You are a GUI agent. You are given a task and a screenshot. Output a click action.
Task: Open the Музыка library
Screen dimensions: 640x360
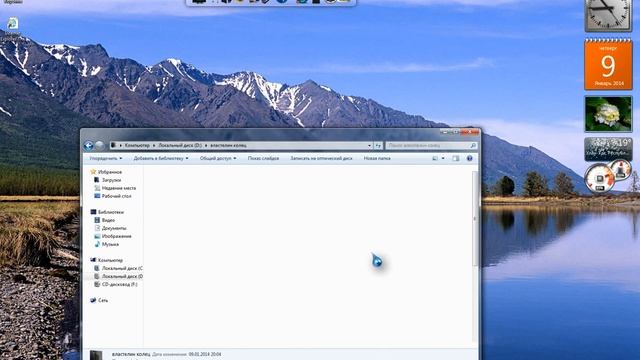tap(110, 244)
